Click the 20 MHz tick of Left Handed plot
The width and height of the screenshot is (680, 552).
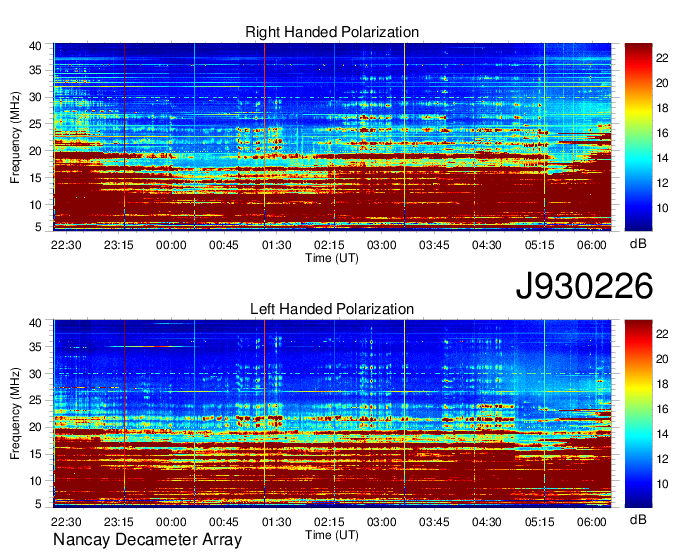(35, 427)
